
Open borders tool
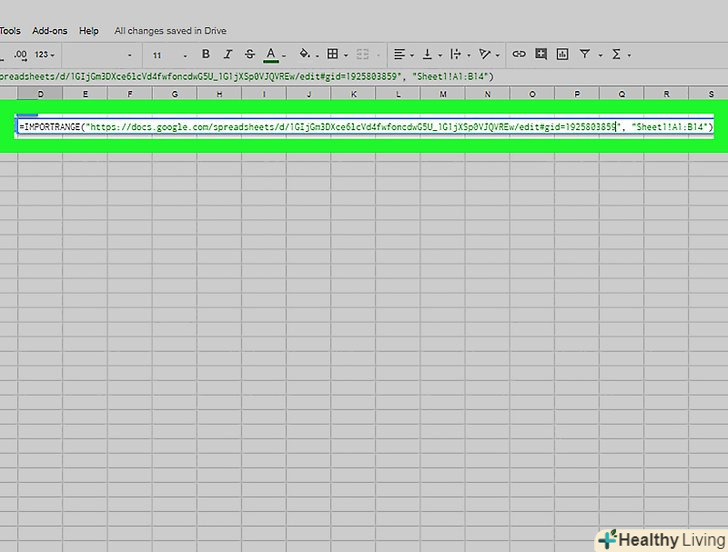(x=332, y=54)
